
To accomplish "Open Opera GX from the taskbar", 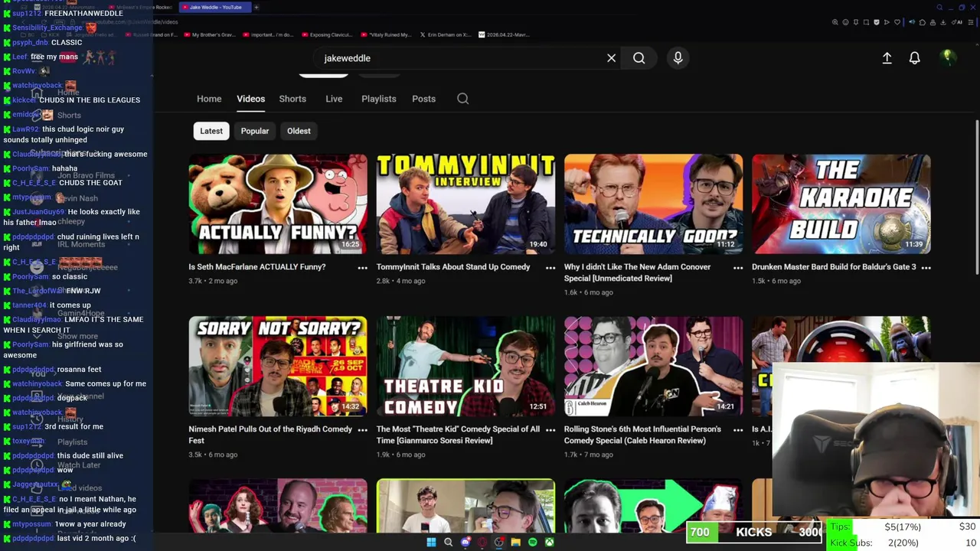I will pyautogui.click(x=482, y=542).
